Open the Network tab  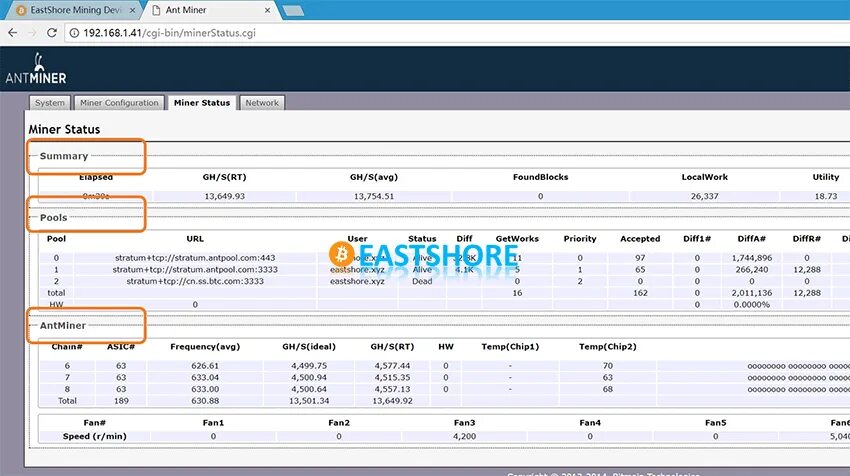[262, 102]
